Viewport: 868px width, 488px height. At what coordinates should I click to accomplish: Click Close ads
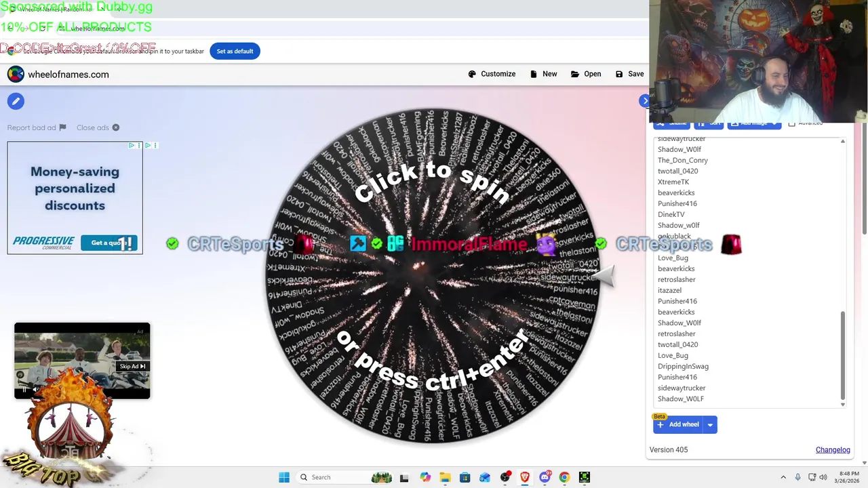tap(98, 127)
